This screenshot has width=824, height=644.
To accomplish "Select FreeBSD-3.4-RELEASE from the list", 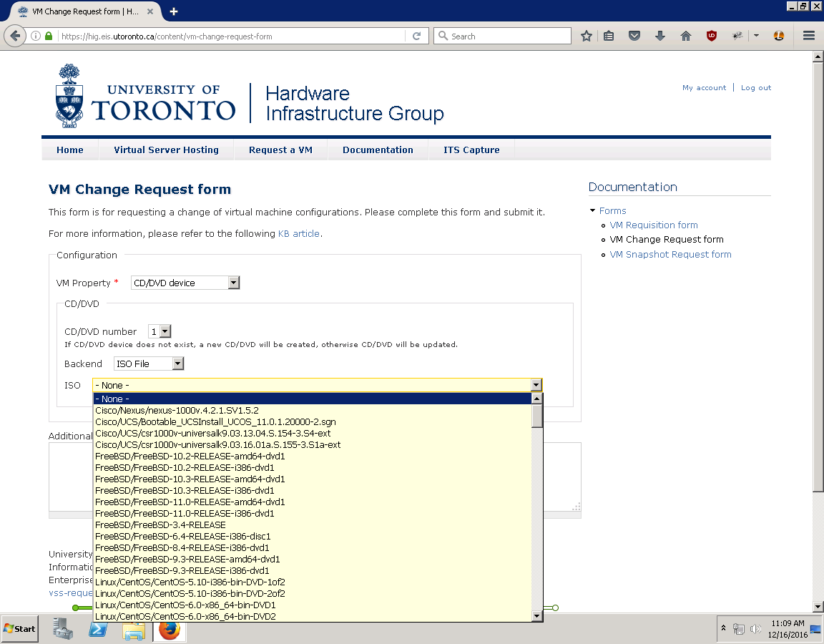I will point(312,525).
